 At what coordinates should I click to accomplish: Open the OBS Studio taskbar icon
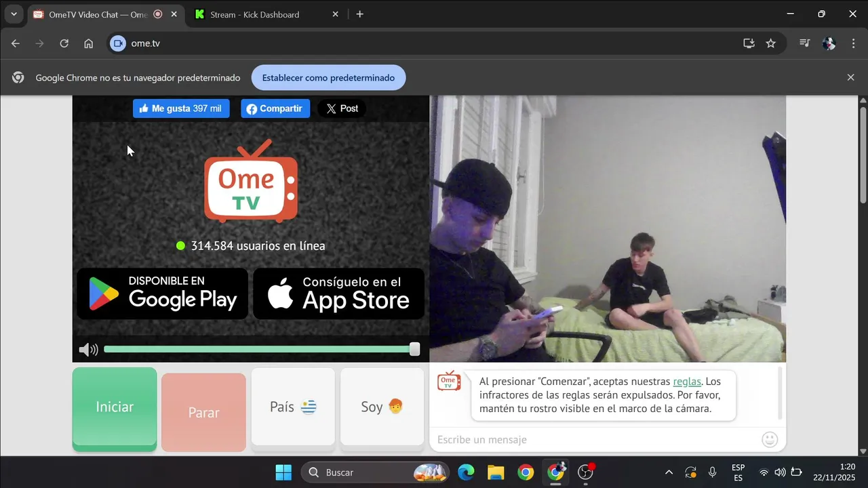pos(586,472)
